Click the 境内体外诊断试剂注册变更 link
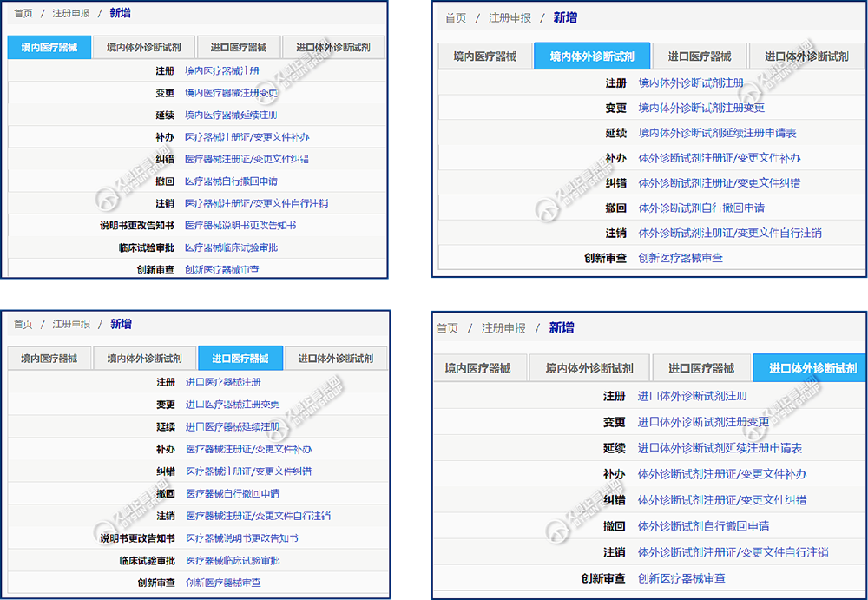This screenshot has width=868, height=600. [701, 109]
